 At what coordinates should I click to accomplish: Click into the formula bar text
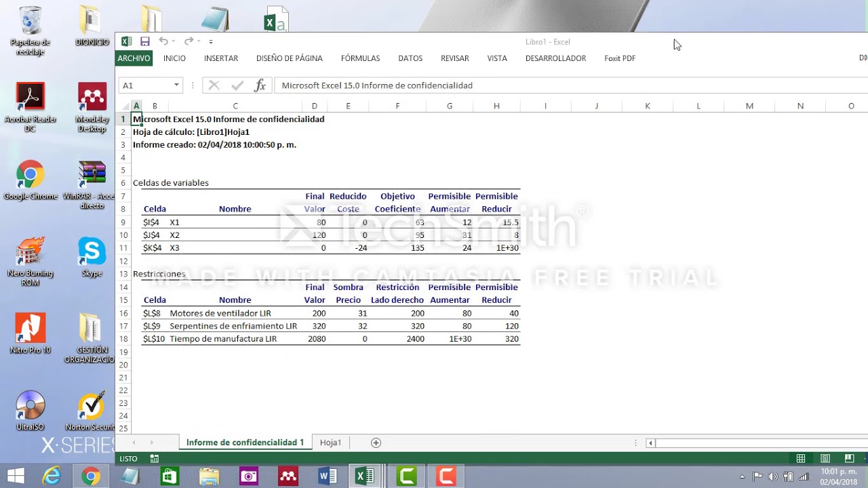coord(570,85)
